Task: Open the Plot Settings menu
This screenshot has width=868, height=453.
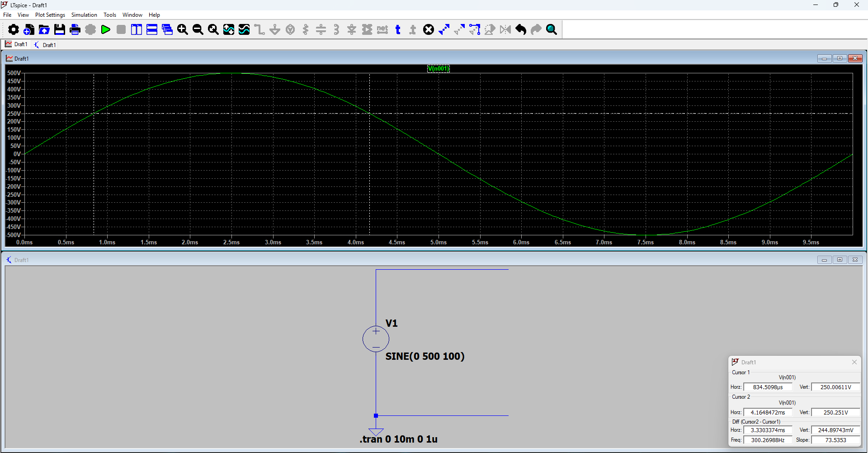Action: click(x=50, y=15)
